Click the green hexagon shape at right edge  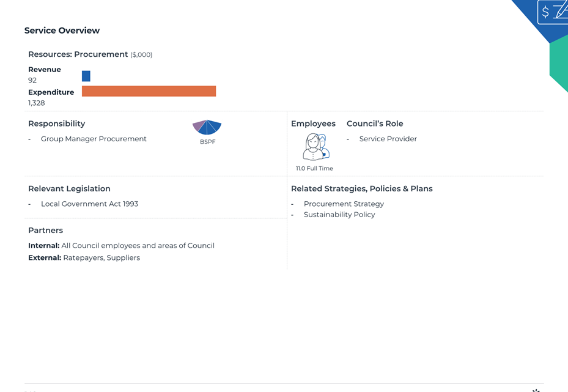click(x=559, y=64)
